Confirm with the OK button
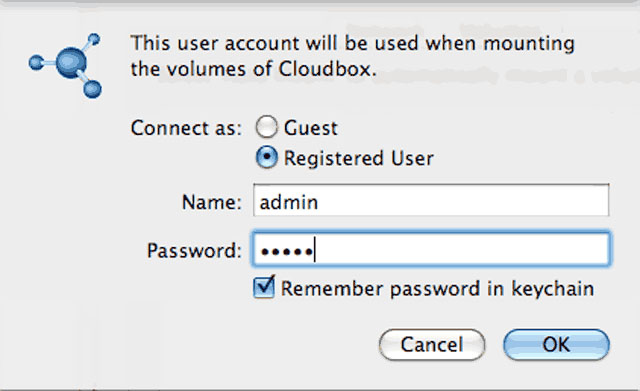The width and height of the screenshot is (640, 391). 556,345
